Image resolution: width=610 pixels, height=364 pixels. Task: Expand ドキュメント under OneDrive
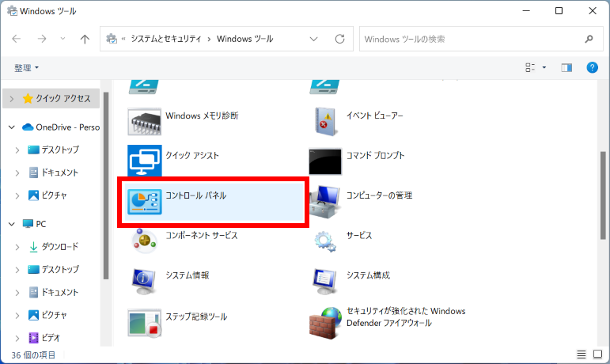click(x=17, y=173)
